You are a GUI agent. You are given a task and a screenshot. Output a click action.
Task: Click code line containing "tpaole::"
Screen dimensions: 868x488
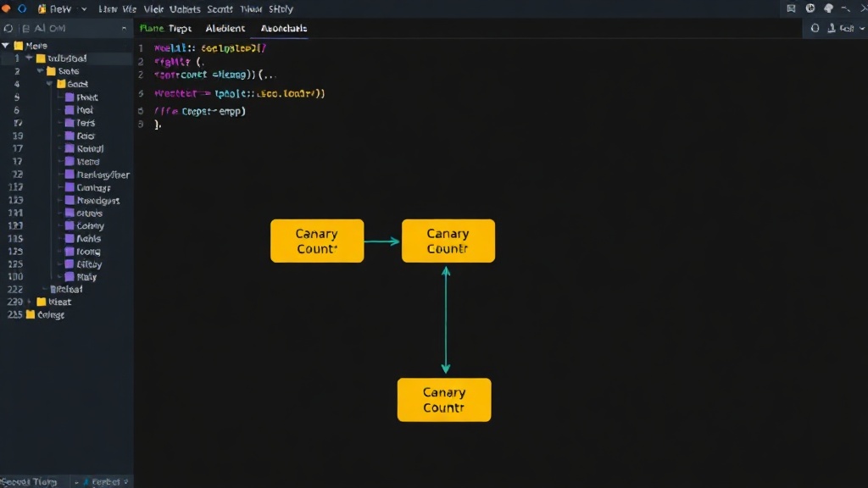239,93
